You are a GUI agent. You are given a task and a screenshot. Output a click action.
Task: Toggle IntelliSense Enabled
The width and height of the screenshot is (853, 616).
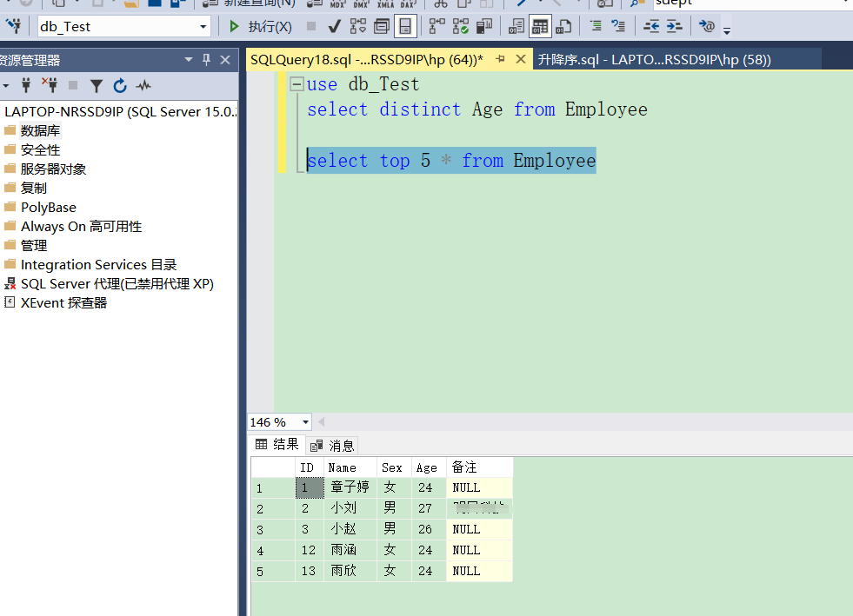point(405,26)
